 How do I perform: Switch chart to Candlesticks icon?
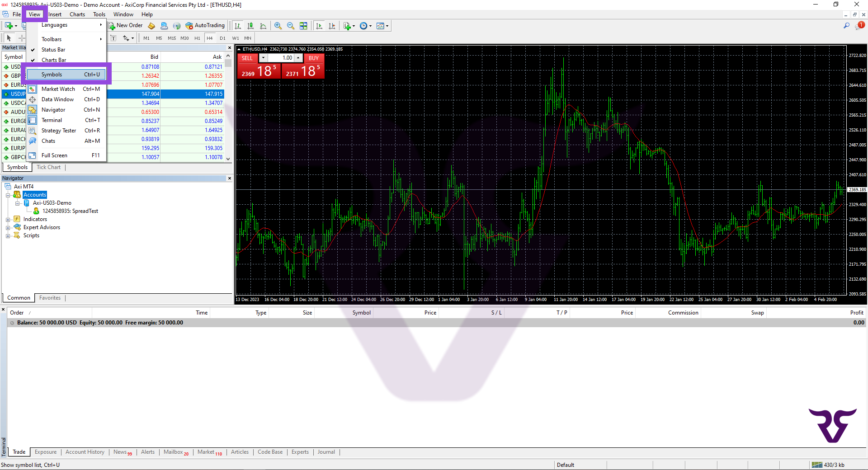click(x=250, y=26)
